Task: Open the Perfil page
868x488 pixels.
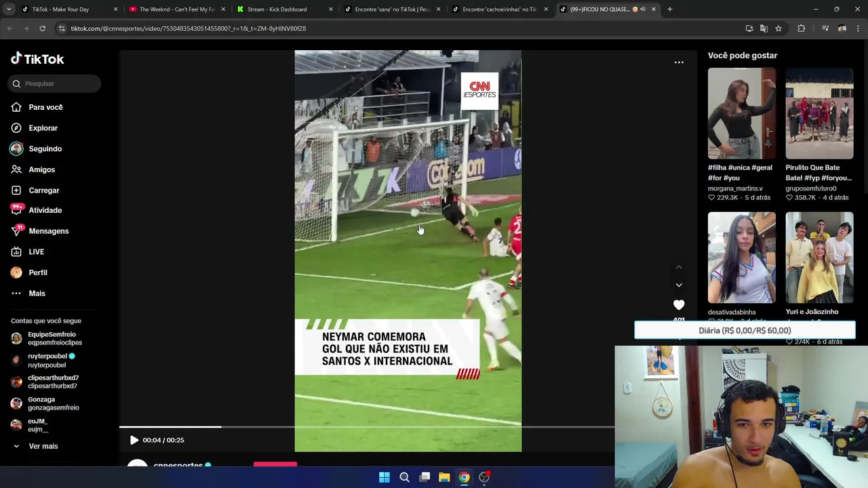Action: coord(37,272)
